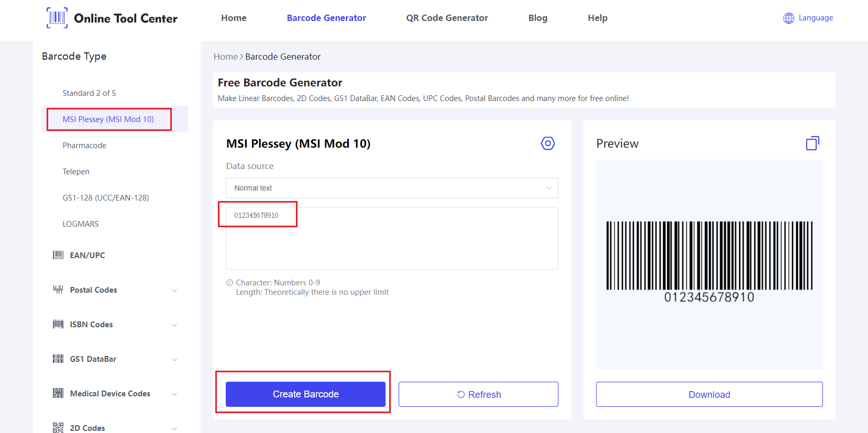Click the Postal Codes icon
The height and width of the screenshot is (433, 868).
(58, 290)
